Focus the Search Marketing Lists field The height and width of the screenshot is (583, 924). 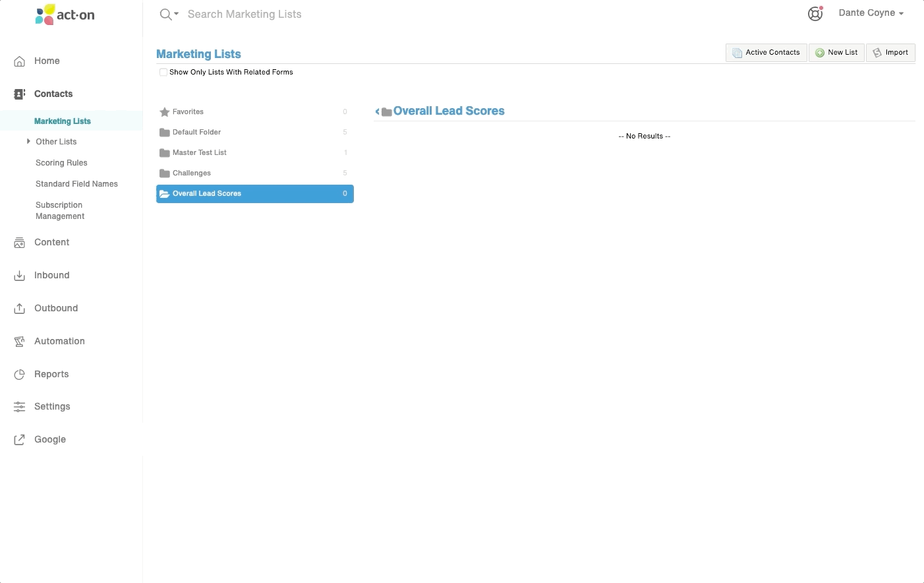tap(245, 14)
